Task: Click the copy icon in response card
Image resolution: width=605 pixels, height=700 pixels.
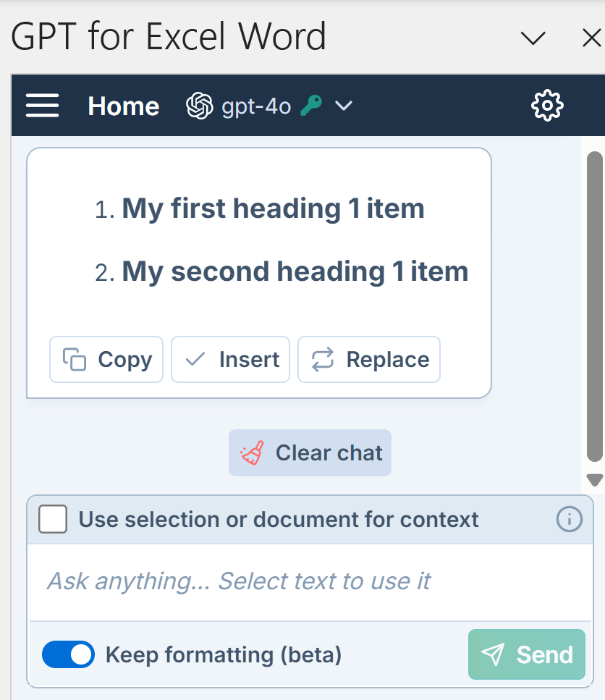Action: tap(74, 359)
